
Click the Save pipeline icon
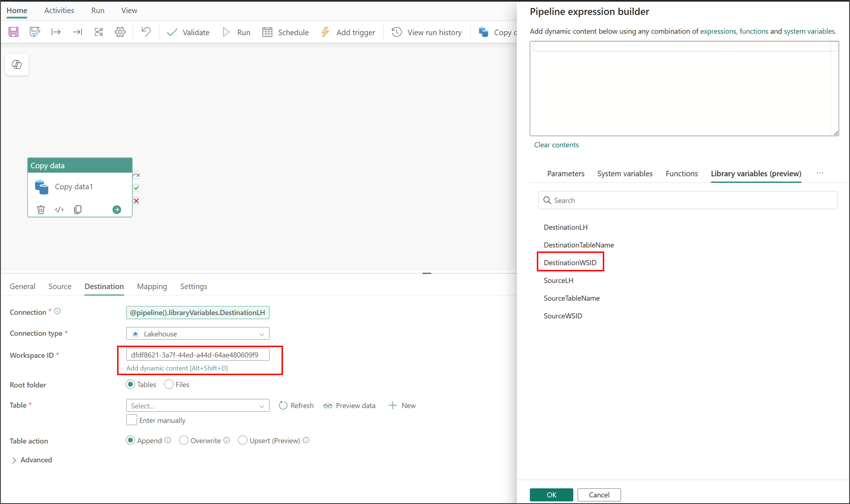14,32
